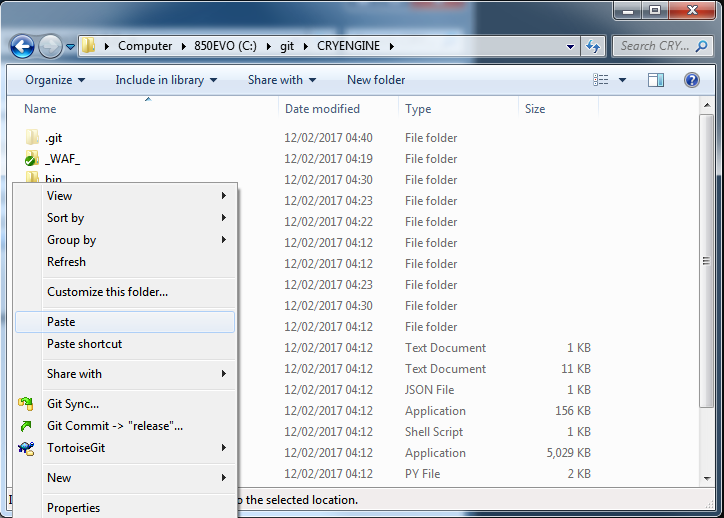Click the 11 KB size cell
The image size is (724, 518).
(x=576, y=369)
